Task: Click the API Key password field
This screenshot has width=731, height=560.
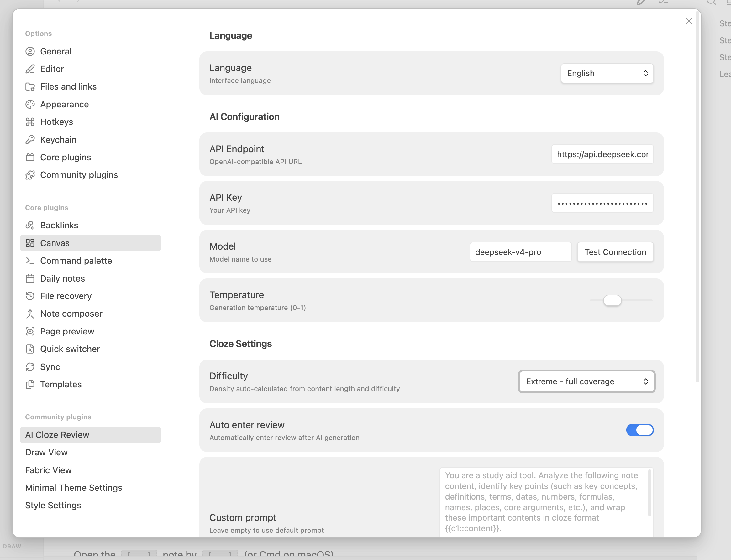Action: tap(602, 203)
